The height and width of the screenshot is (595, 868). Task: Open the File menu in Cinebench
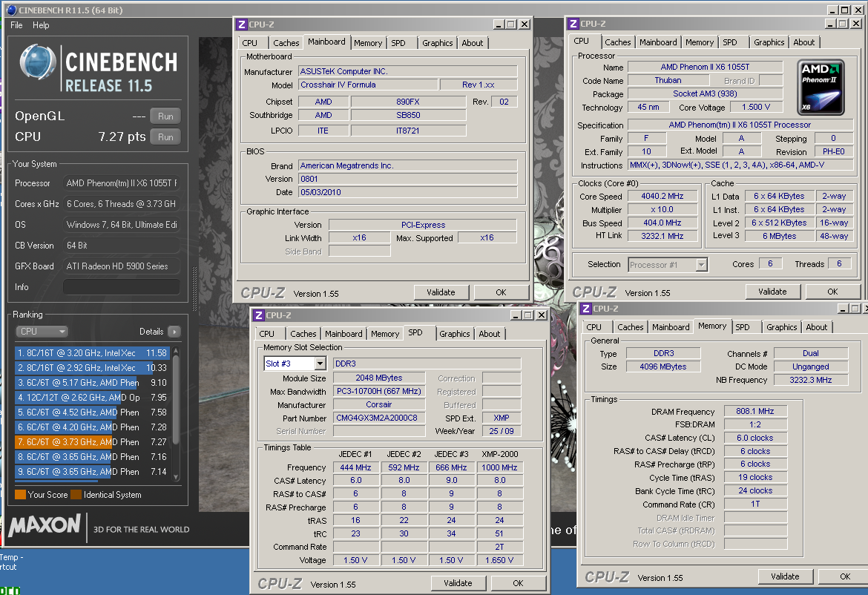[16, 25]
